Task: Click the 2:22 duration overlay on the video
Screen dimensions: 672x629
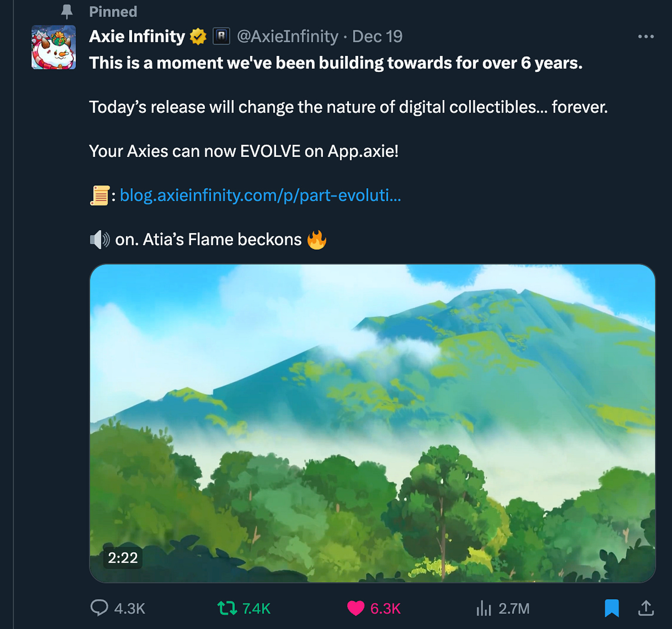Action: (x=123, y=557)
